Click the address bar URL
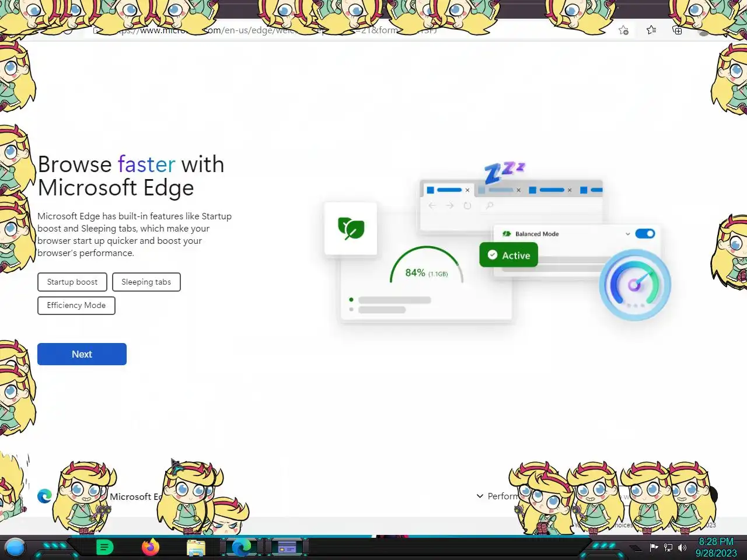 pyautogui.click(x=274, y=30)
